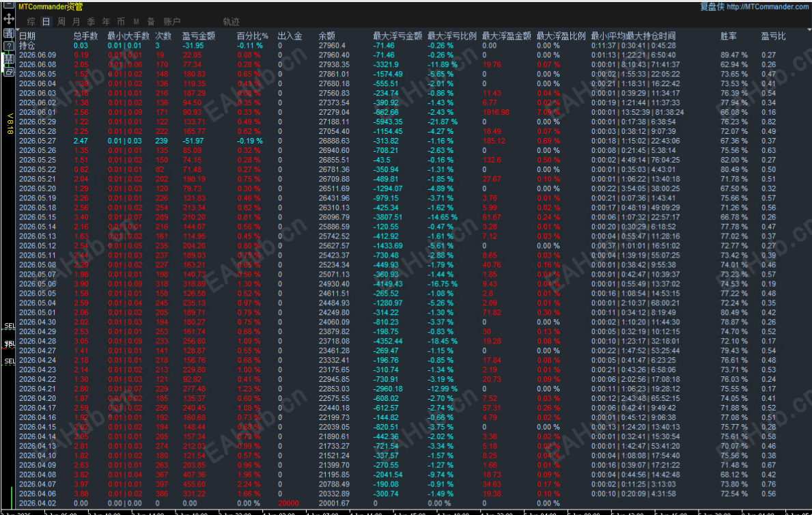The image size is (812, 515).
Task: Open the http://MTCommander.com link
Action: [768, 7]
